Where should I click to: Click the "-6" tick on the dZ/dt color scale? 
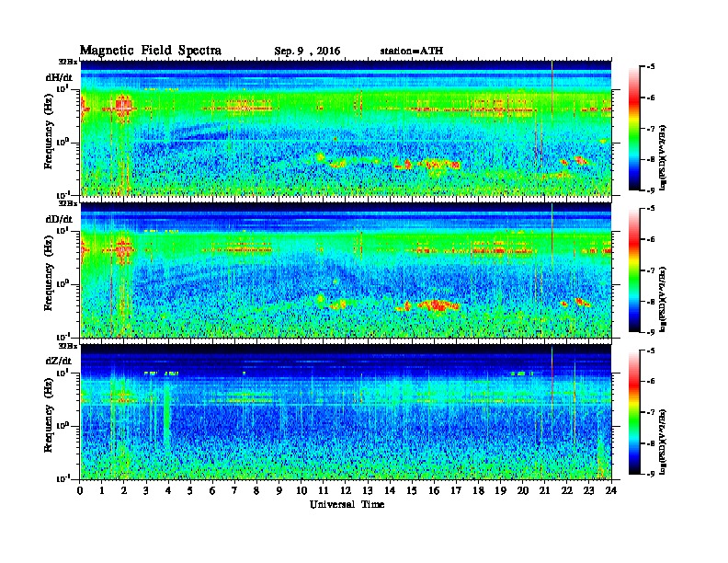(x=651, y=382)
